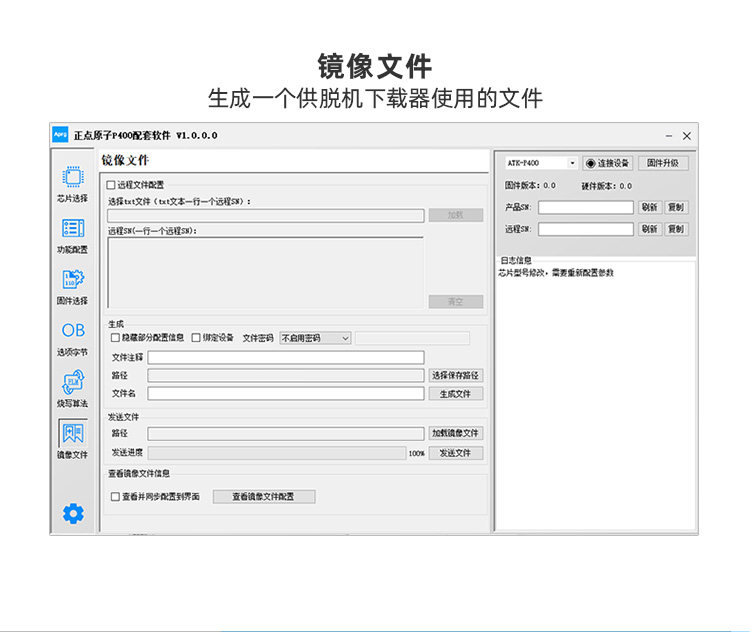Click the 发送进度 progress bar
750x632 pixels.
[x=277, y=453]
